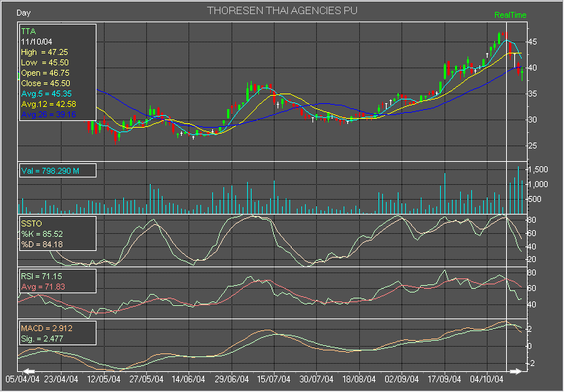This screenshot has height=392, width=564.
Task: Click the left scroll arrow on the time axis
Action: [29, 371]
